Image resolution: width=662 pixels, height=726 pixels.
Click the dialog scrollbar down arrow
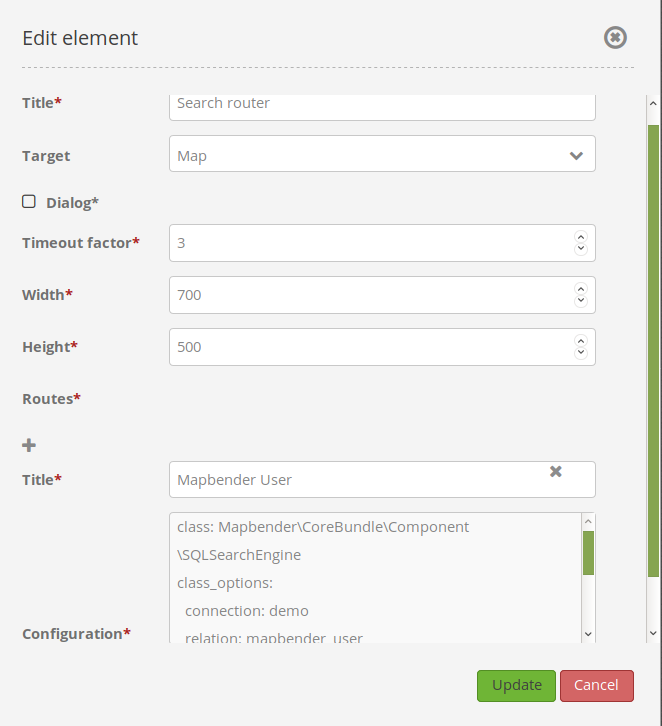653,633
